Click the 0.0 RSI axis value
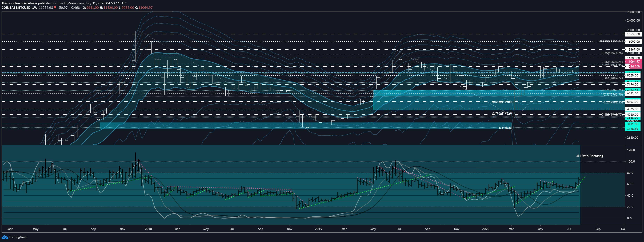 (x=629, y=218)
